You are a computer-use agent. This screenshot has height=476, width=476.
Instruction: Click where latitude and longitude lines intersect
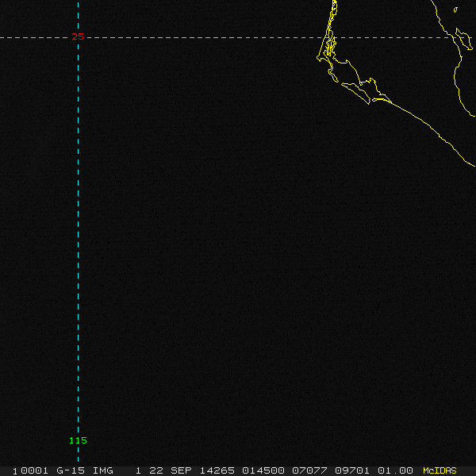click(x=78, y=37)
